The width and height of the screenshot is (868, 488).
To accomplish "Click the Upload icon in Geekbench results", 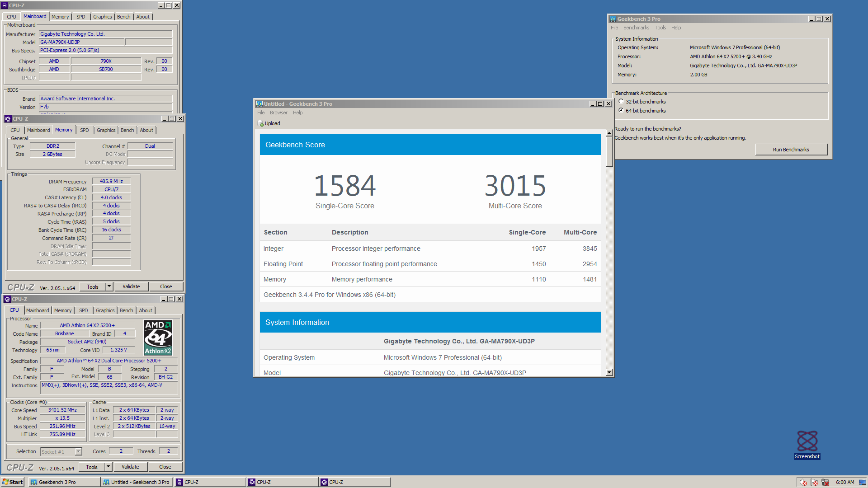I will (x=260, y=123).
